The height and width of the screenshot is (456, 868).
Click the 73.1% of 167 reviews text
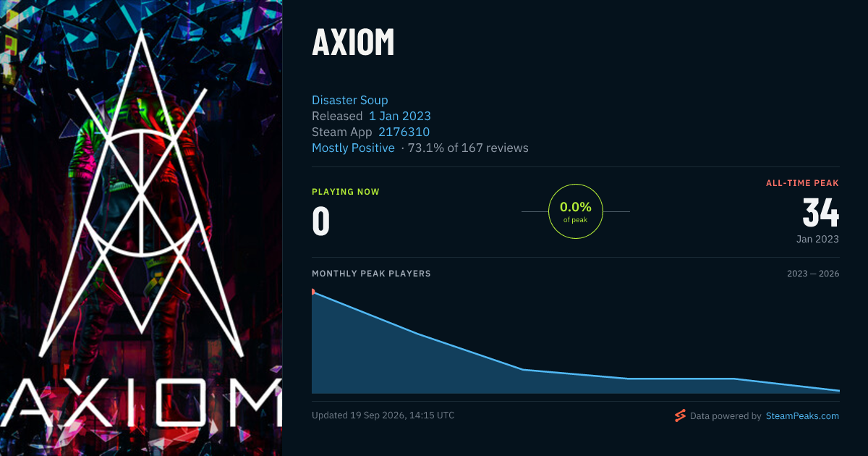(x=468, y=148)
